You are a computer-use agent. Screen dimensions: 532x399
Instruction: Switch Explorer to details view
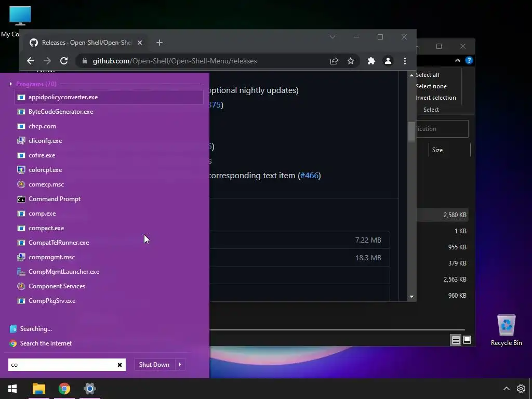(x=456, y=340)
